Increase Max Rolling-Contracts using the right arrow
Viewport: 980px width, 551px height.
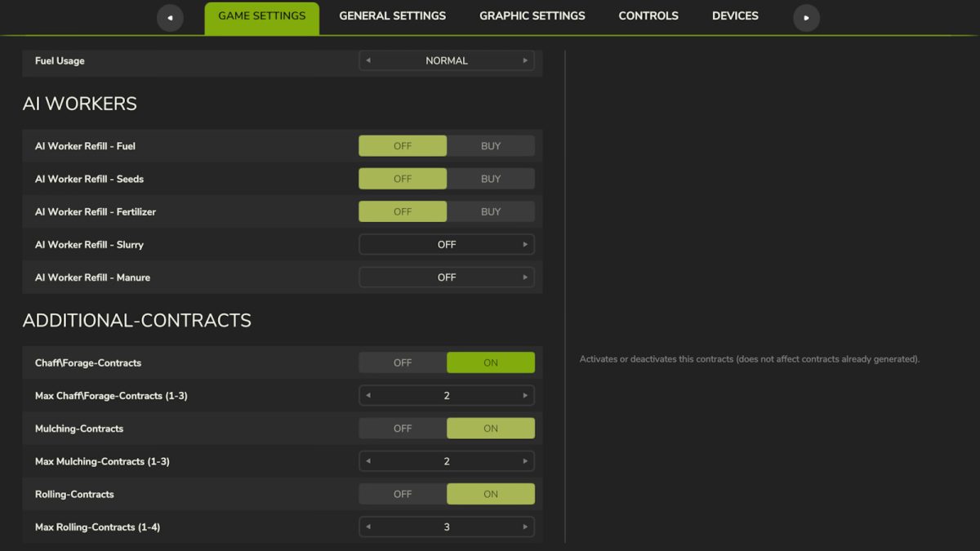click(525, 527)
